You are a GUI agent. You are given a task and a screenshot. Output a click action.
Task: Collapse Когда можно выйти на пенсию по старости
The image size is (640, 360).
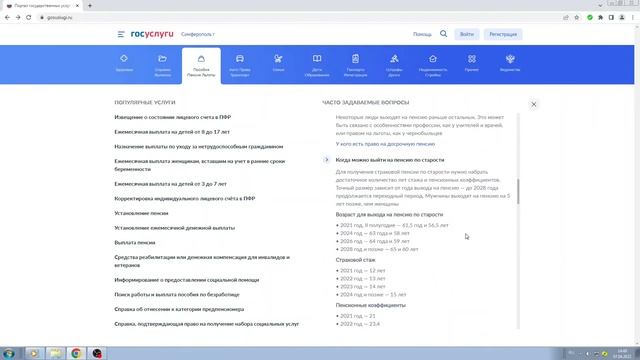coord(390,160)
